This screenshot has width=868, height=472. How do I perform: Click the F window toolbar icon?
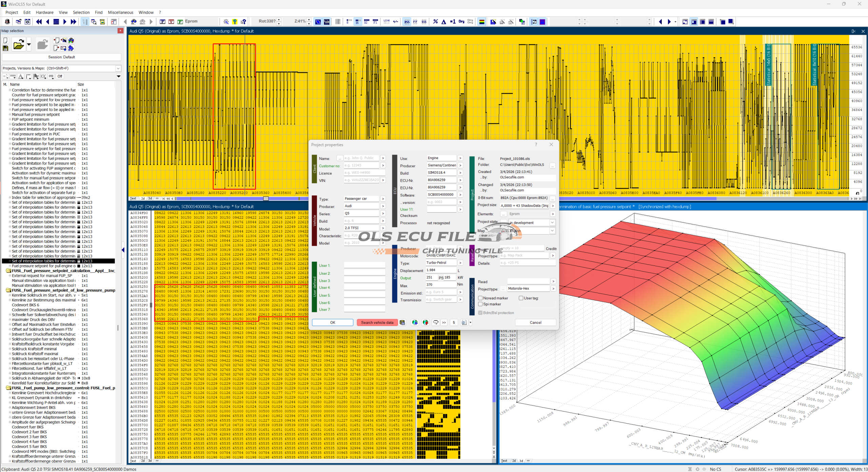(x=162, y=22)
